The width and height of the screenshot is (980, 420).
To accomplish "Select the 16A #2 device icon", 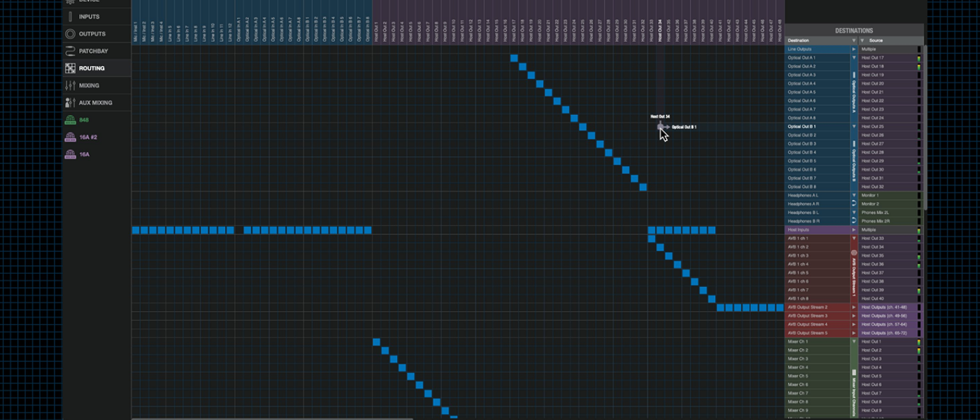I will (70, 138).
